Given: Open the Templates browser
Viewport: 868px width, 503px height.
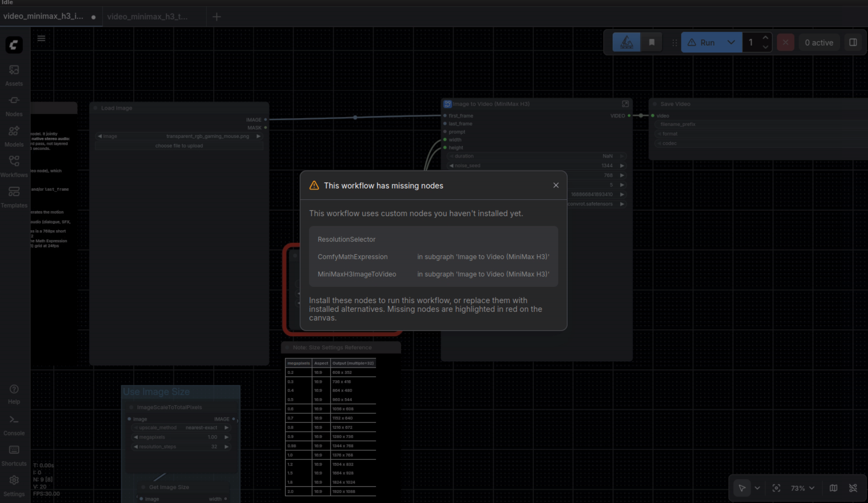Looking at the screenshot, I should 14,197.
